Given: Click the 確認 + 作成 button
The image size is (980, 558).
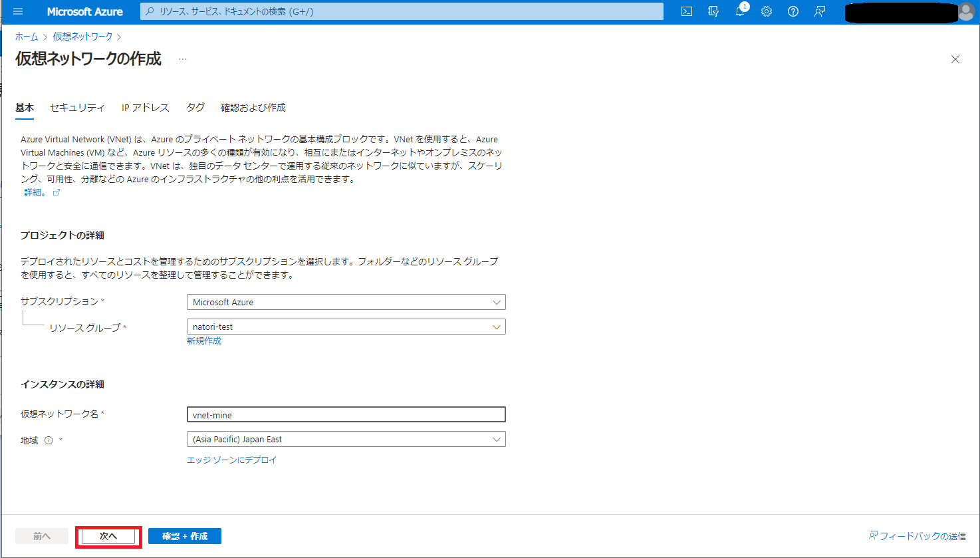Looking at the screenshot, I should pyautogui.click(x=185, y=536).
